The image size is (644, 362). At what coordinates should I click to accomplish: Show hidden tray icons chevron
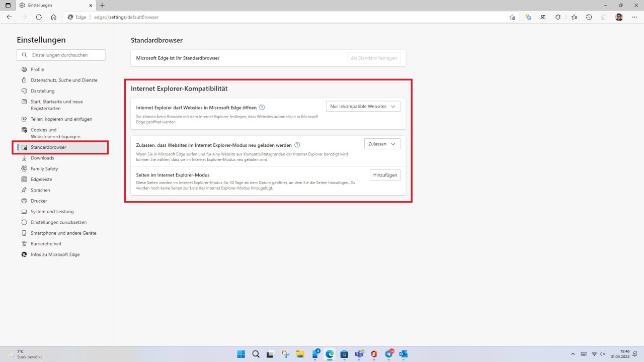click(573, 354)
